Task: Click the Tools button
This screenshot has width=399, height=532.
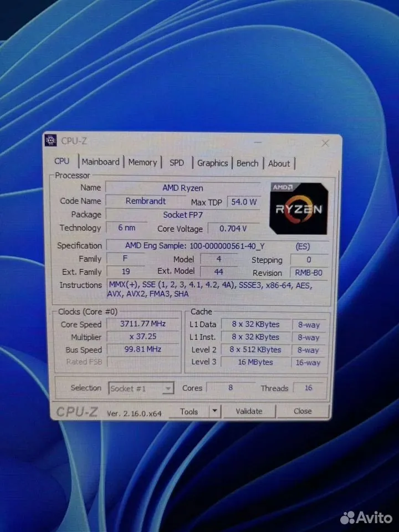Action: [x=189, y=412]
